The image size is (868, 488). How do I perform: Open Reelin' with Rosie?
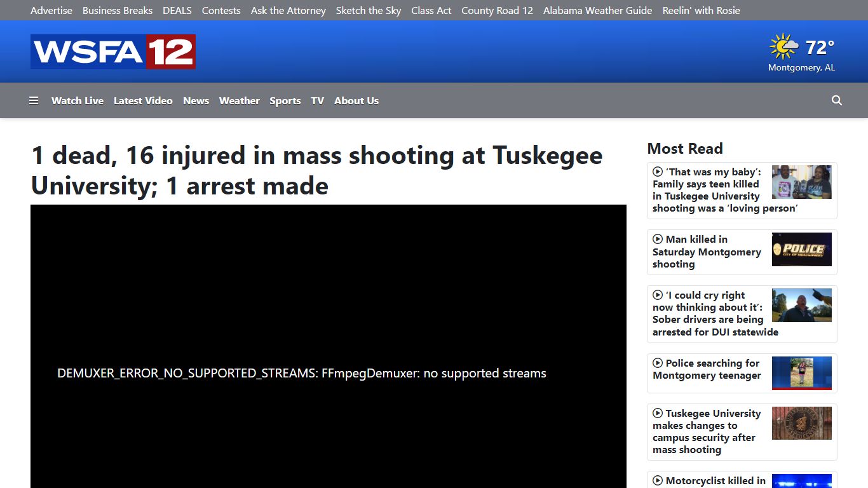(x=702, y=10)
